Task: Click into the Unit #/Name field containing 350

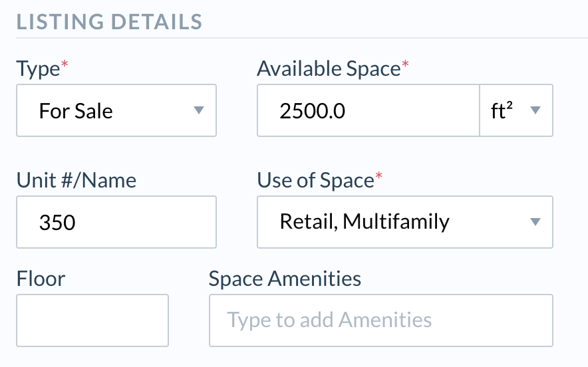Action: pos(116,222)
